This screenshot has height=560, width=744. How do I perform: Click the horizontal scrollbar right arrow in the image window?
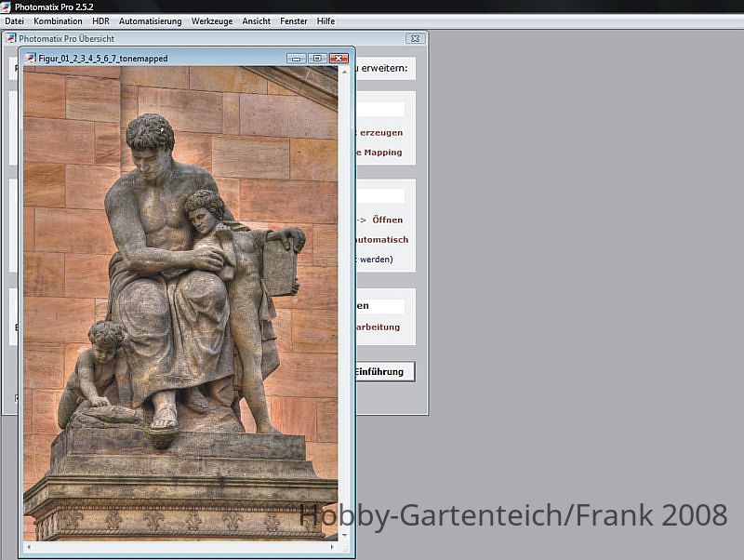point(332,547)
